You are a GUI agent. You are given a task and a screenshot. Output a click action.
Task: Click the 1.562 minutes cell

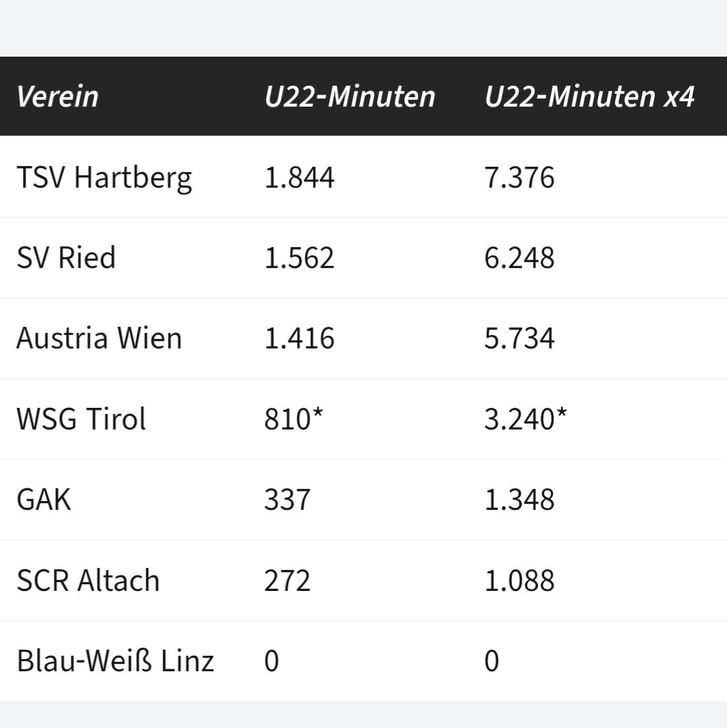tap(299, 258)
